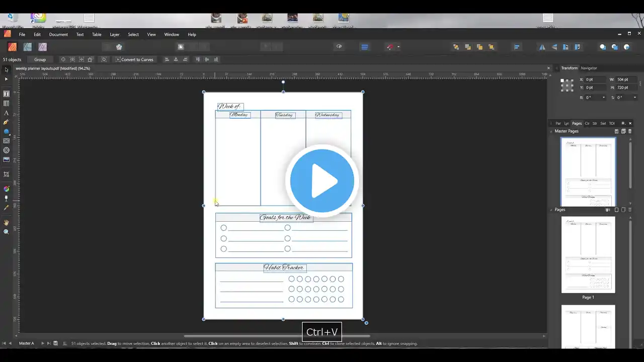
Task: Click the Group button
Action: click(x=40, y=59)
